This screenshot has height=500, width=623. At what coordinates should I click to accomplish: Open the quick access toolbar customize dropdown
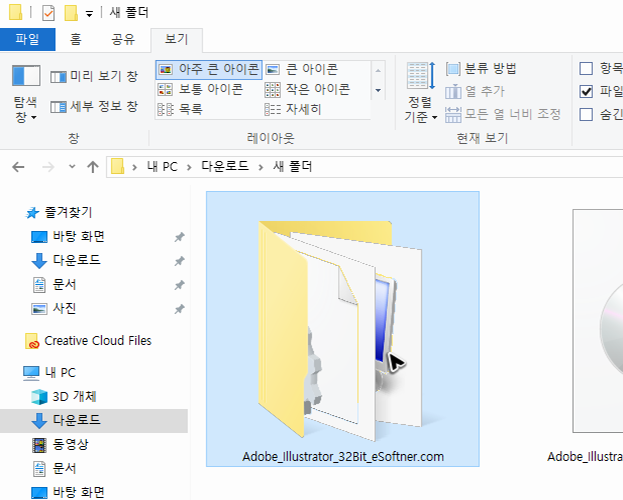89,14
